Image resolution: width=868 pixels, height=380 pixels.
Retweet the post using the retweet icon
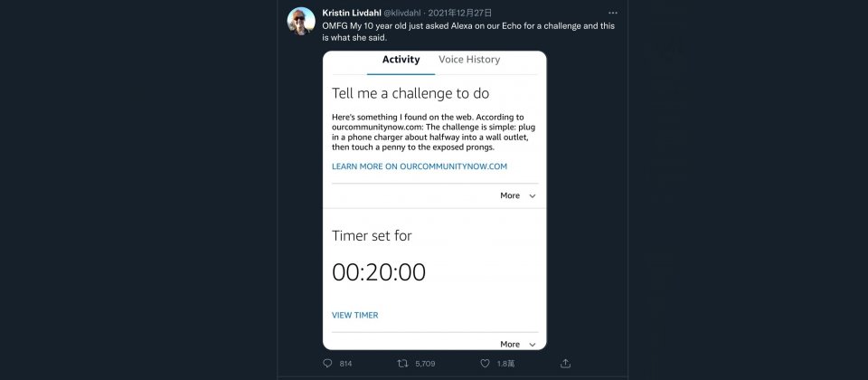pyautogui.click(x=403, y=363)
